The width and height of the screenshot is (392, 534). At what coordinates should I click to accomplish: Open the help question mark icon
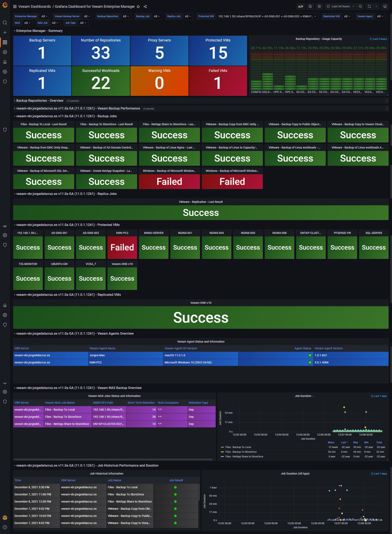(5, 527)
